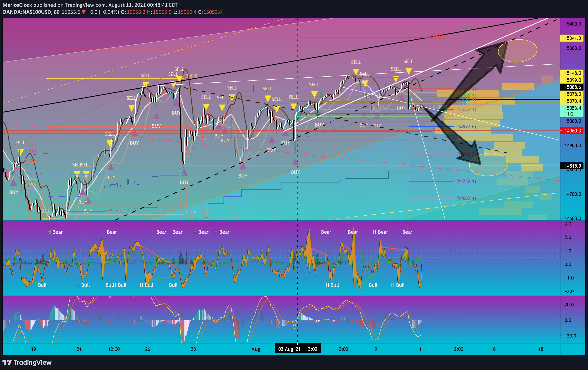Click the yellow 15099.0 price label
This screenshot has height=370, width=588.
pos(572,80)
